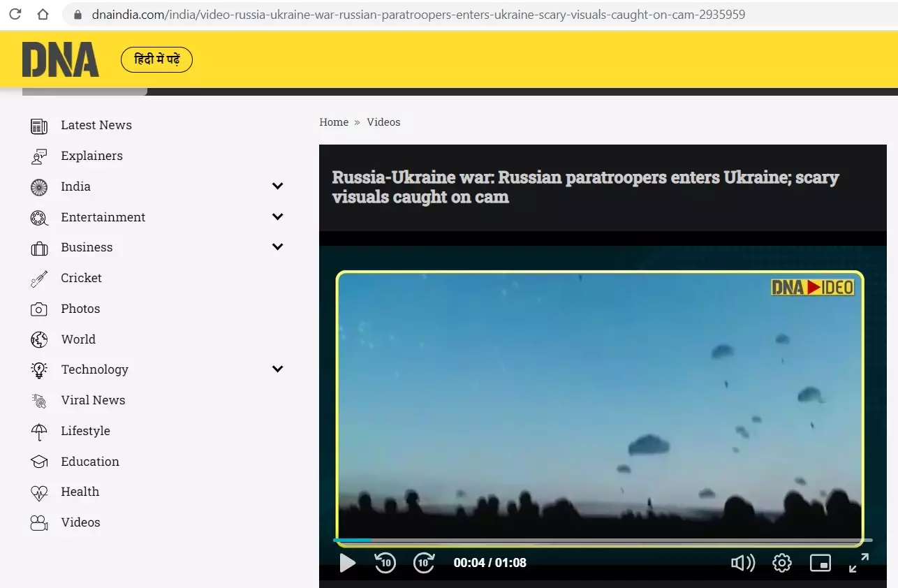898x588 pixels.
Task: Expand the India menu chevron
Action: [x=277, y=186]
